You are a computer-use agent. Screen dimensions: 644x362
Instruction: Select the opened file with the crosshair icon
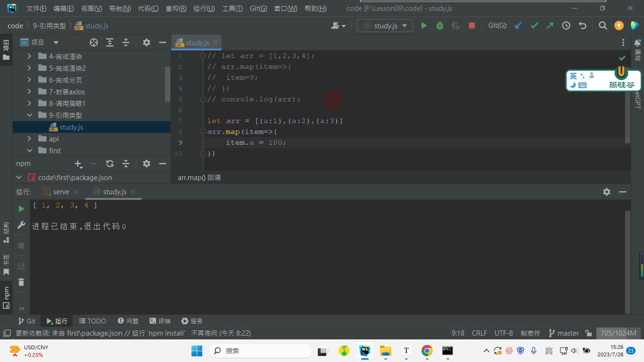click(x=94, y=42)
